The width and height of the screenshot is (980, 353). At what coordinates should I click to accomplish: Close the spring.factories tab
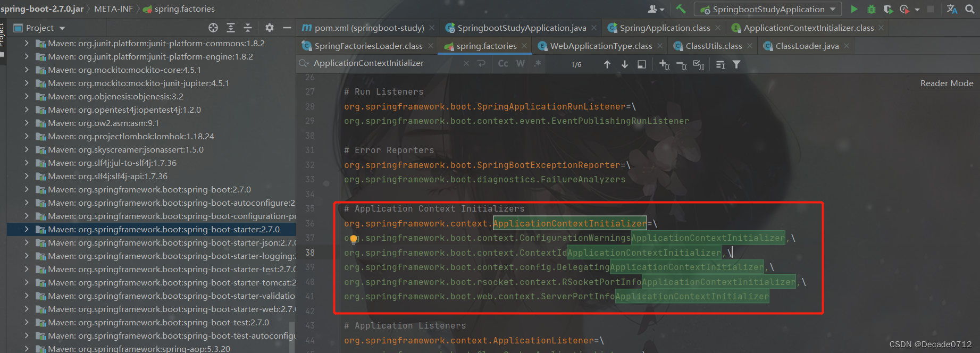coord(524,46)
